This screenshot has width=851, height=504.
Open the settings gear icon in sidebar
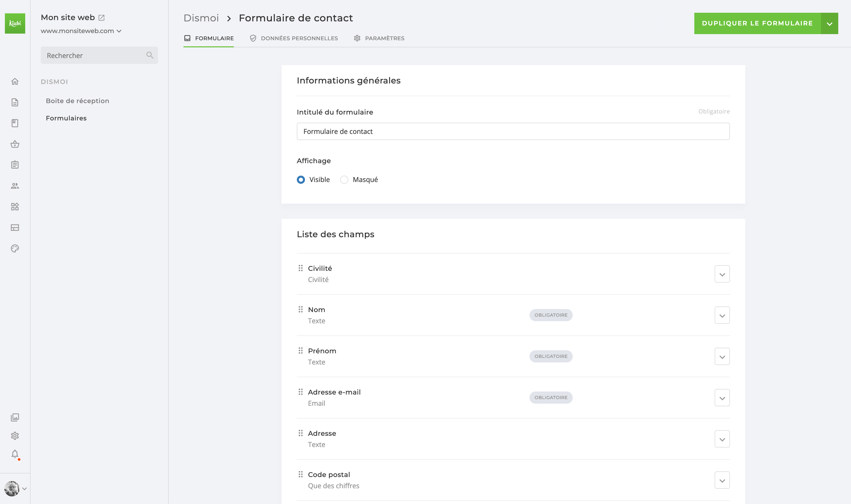(15, 436)
